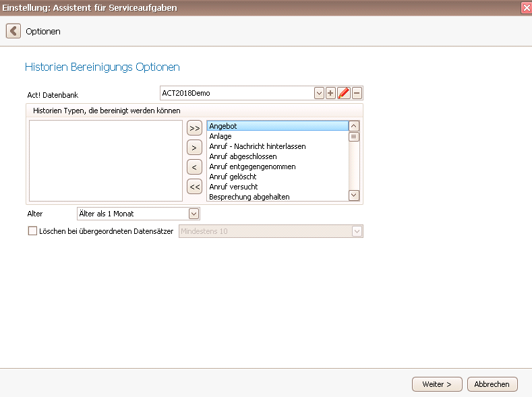Image resolution: width=532 pixels, height=397 pixels.
Task: Click the Weiter > button
Action: [x=437, y=384]
